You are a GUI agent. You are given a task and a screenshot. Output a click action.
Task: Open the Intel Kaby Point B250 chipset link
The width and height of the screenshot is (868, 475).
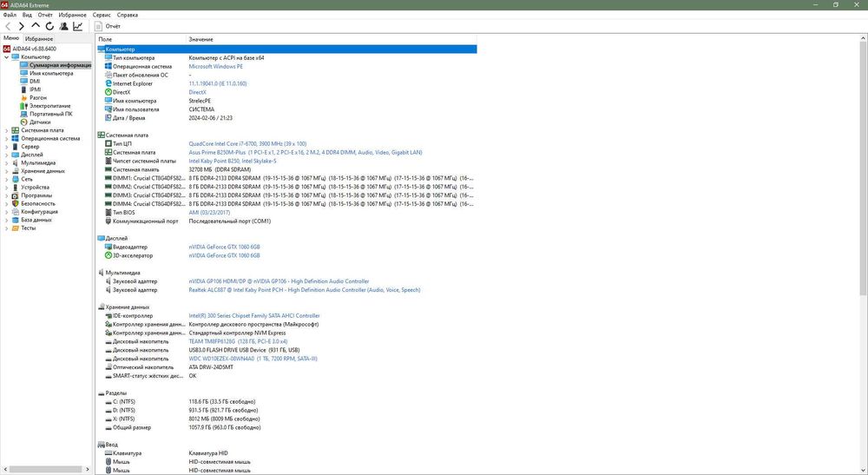233,162
